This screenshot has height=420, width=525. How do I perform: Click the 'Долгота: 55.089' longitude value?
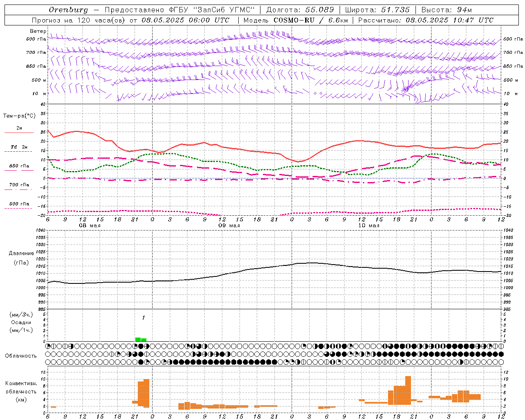coord(300,10)
